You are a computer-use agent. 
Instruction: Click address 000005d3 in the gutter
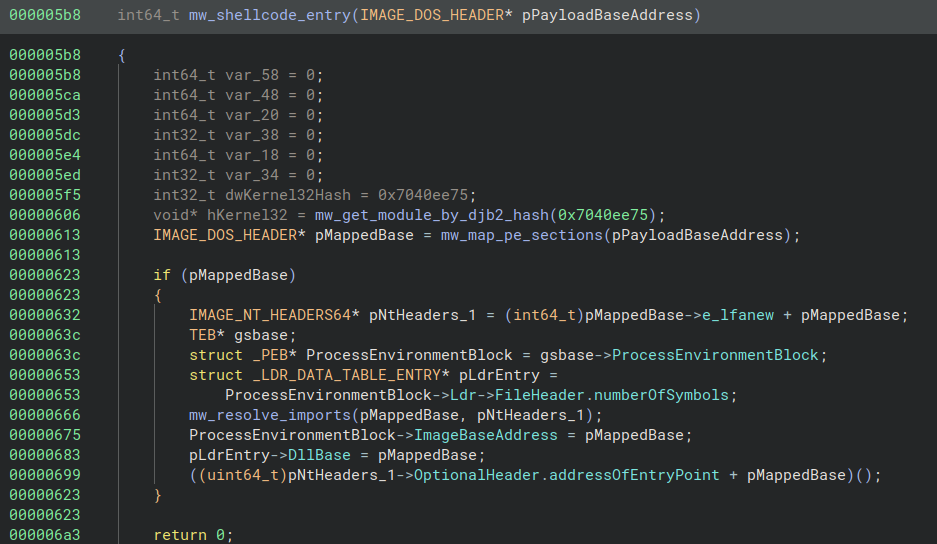(x=45, y=115)
